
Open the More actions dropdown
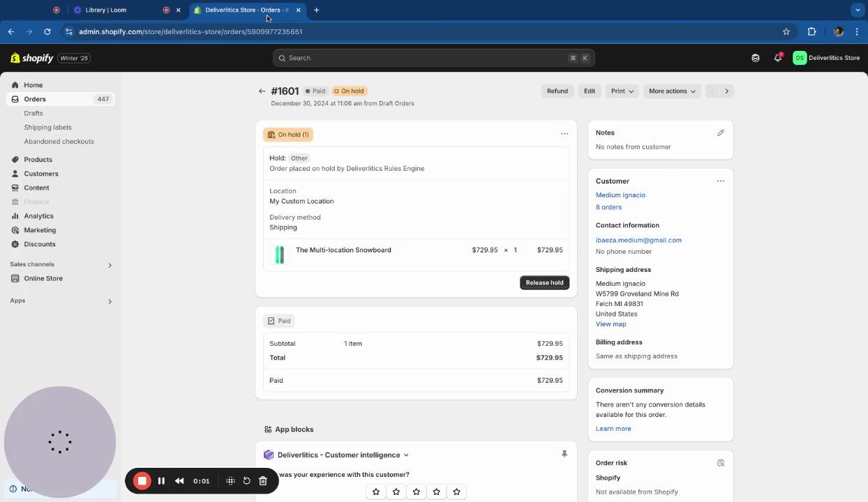tap(672, 91)
